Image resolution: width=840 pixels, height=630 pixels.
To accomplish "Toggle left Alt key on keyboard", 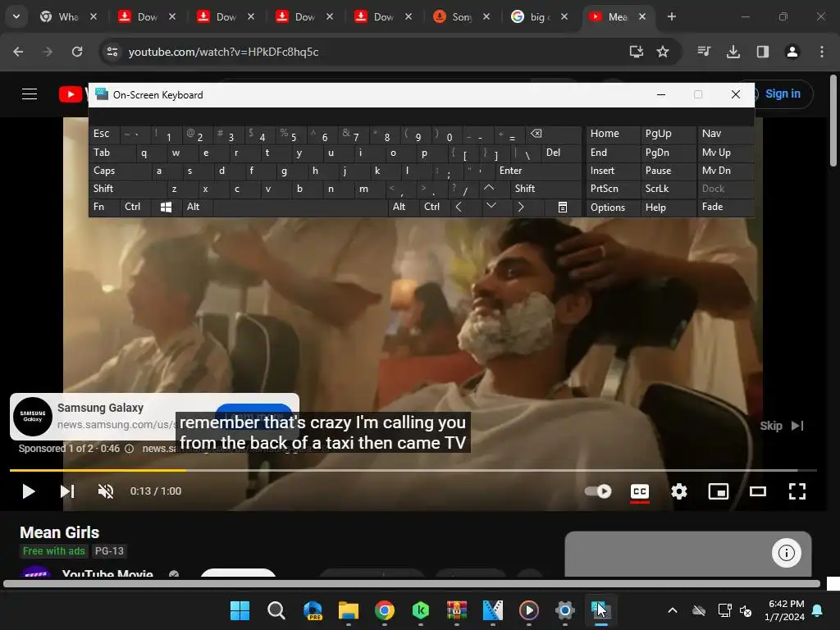I will click(197, 207).
